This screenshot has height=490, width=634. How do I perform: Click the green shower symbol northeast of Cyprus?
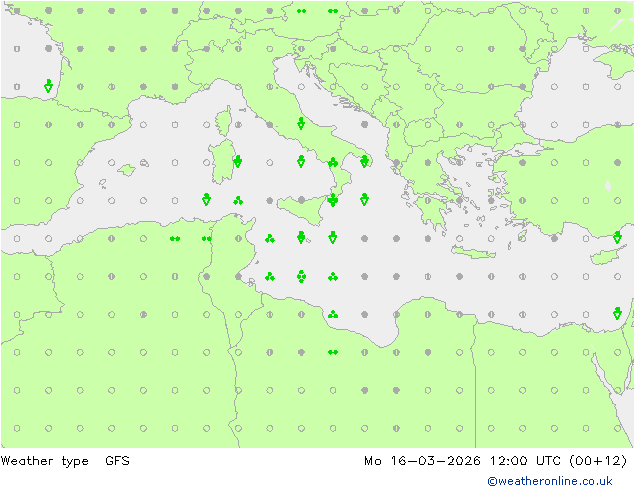[617, 237]
